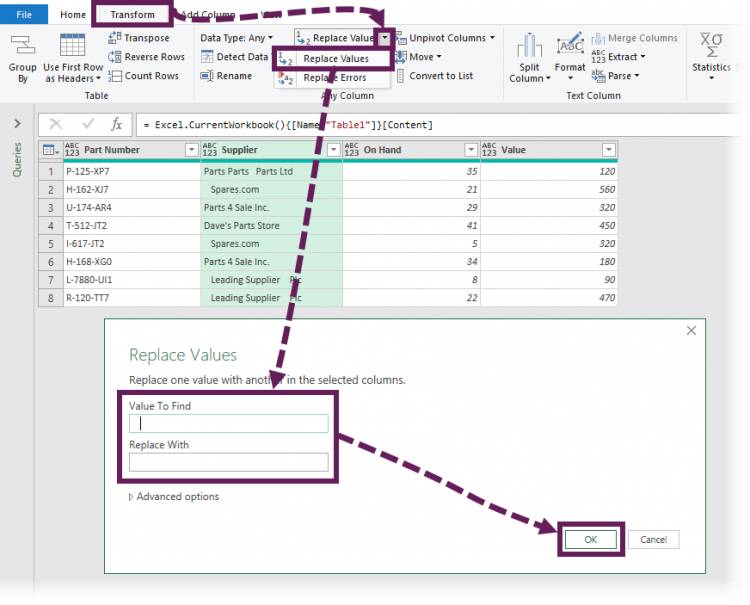Select cell Dave's Parts Store
The height and width of the screenshot is (605, 750).
[271, 226]
